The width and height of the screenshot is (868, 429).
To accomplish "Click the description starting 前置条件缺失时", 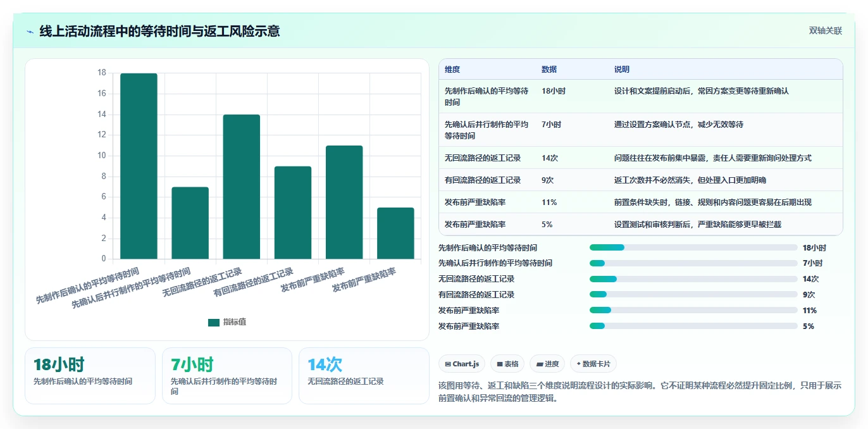I will coord(713,202).
